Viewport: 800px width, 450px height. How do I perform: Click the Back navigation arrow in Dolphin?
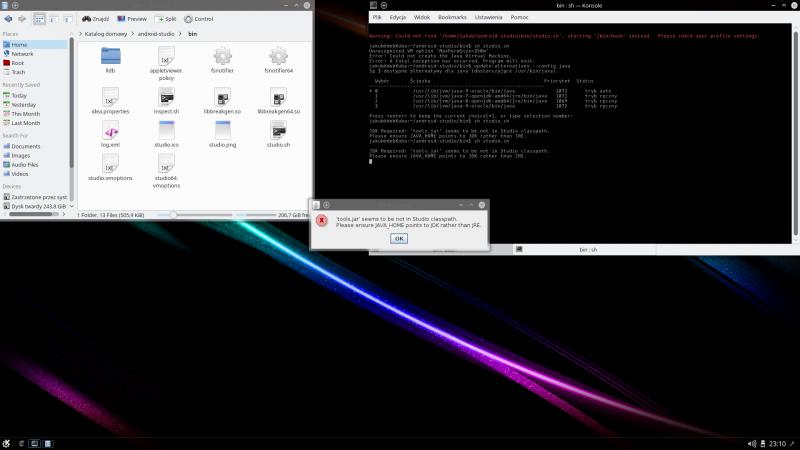(x=7, y=18)
